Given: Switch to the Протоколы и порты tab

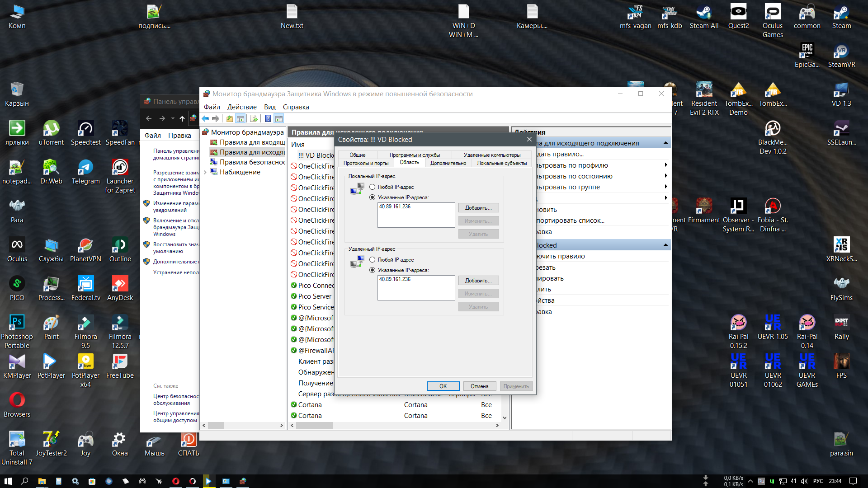Looking at the screenshot, I should (x=366, y=163).
